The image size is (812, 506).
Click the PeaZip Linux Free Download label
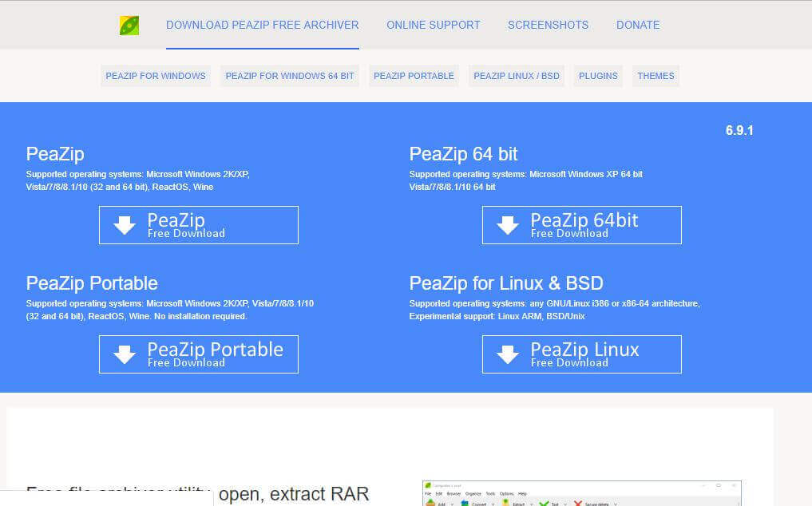pyautogui.click(x=584, y=354)
